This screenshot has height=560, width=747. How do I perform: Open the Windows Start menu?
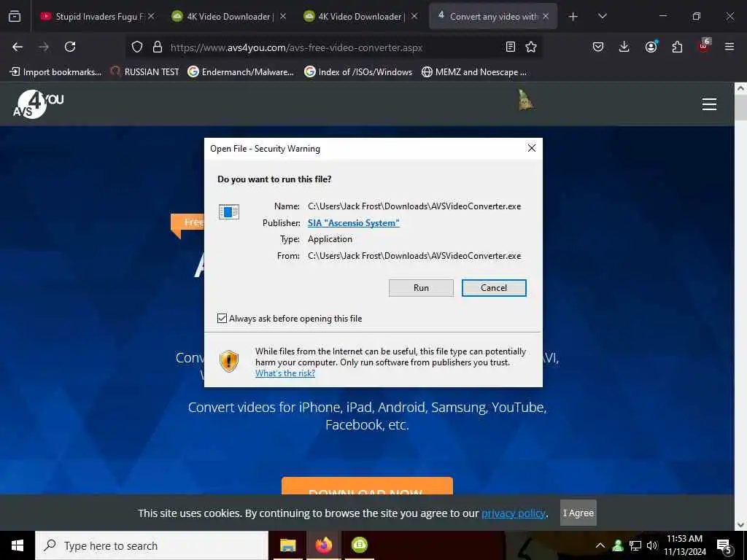18,545
